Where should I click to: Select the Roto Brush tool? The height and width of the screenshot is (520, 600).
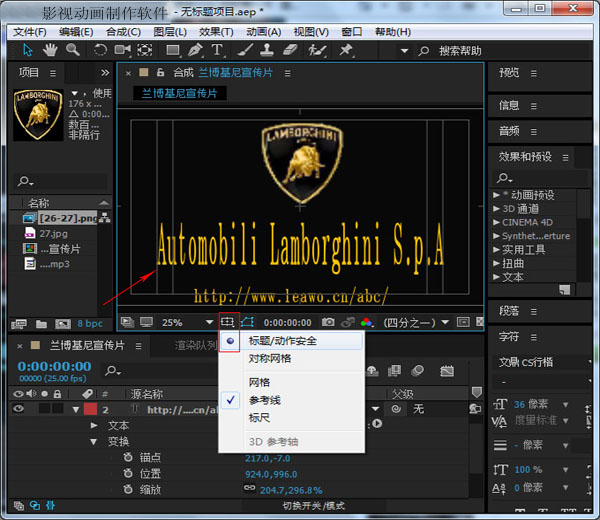317,50
